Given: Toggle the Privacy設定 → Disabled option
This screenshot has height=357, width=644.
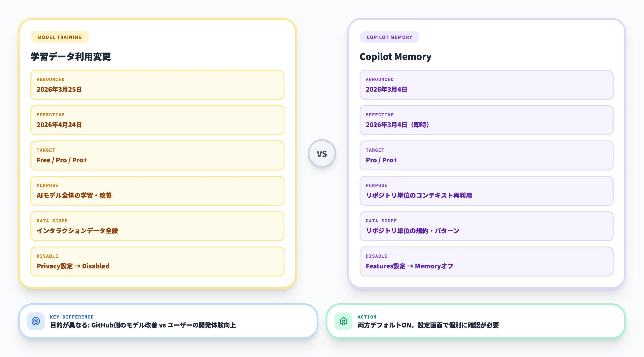Looking at the screenshot, I should coord(157,261).
